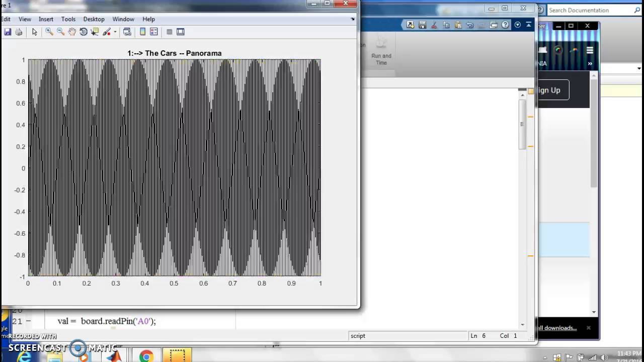Cut selection with the scissors icon
644x362 pixels.
pyautogui.click(x=434, y=25)
